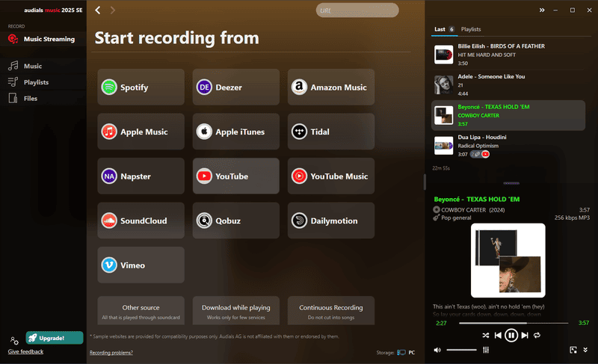Toggle the mini player view
Screen dimensions: 598x364
pyautogui.click(x=573, y=349)
